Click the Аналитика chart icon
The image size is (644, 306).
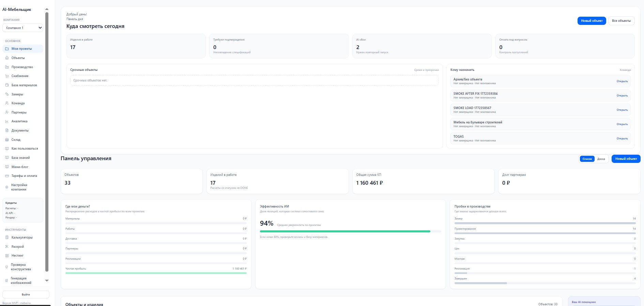click(x=7, y=121)
